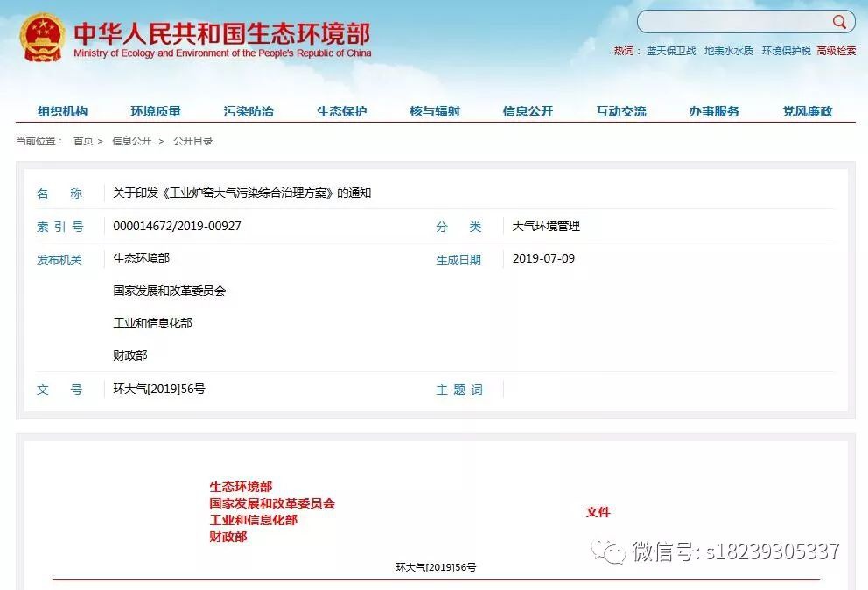Click red header 工业和信息化部 in document
Viewport: 868px width, 590px height.
click(253, 520)
